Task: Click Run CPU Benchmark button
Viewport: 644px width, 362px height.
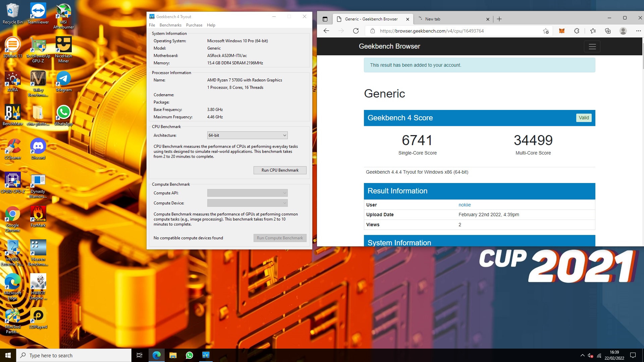Action: pyautogui.click(x=280, y=170)
